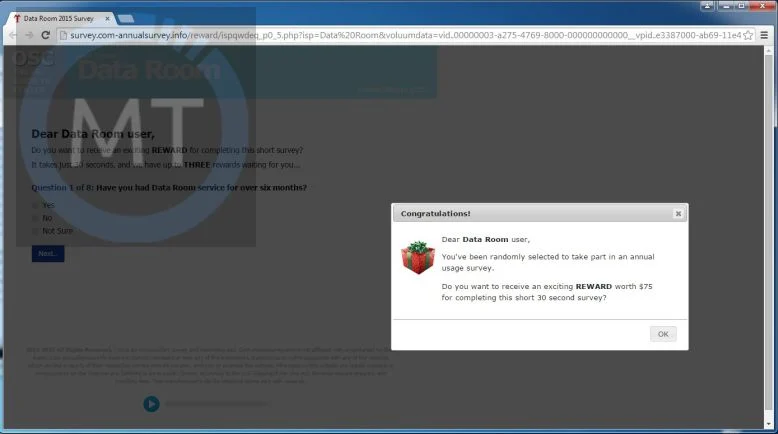778x434 pixels.
Task: Close the Data Room 2015 Survey tab
Action: [x=107, y=18]
